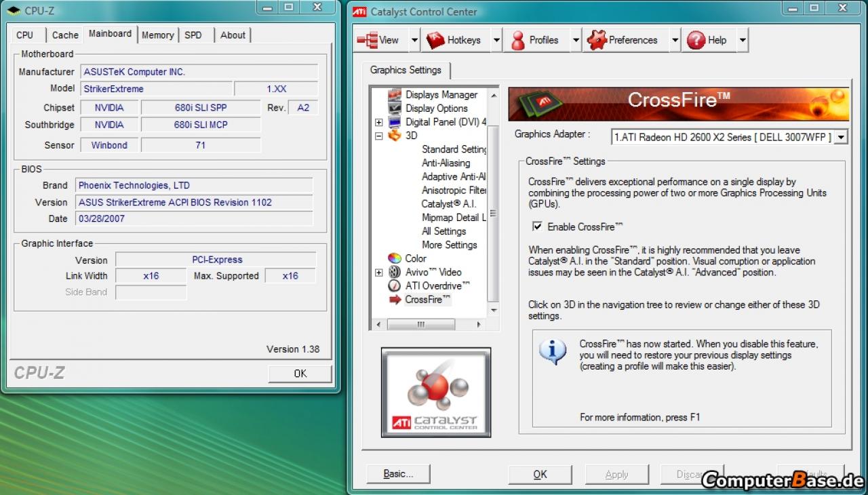Click the 3D cube icon in tree

395,136
